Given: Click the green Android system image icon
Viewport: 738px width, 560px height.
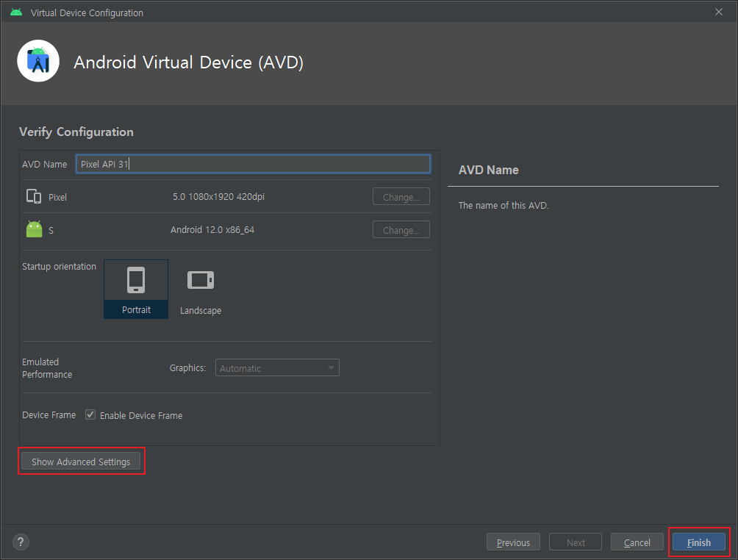Looking at the screenshot, I should pyautogui.click(x=34, y=229).
